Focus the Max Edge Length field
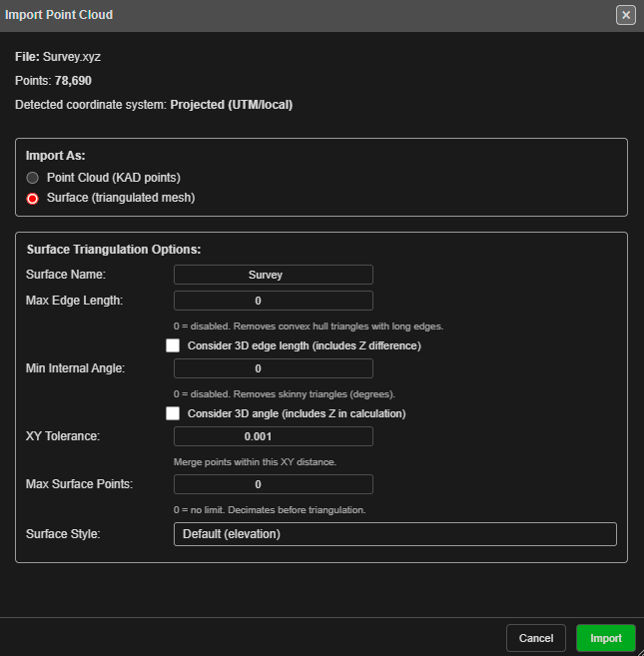Viewport: 644px width, 656px height. [274, 301]
